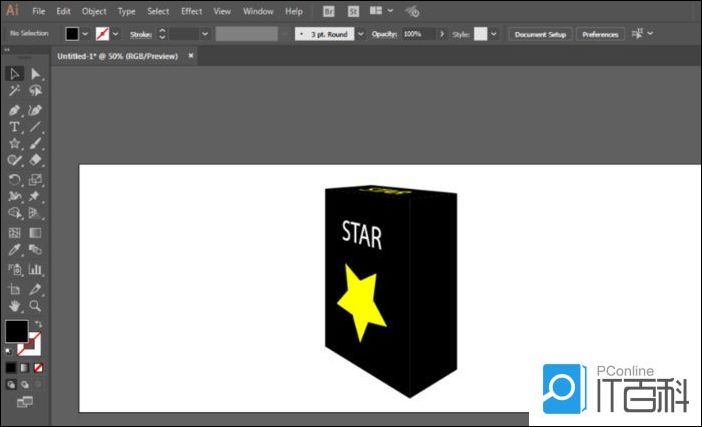This screenshot has height=427, width=702.
Task: Swap fill and stroke colors
Action: [x=38, y=324]
